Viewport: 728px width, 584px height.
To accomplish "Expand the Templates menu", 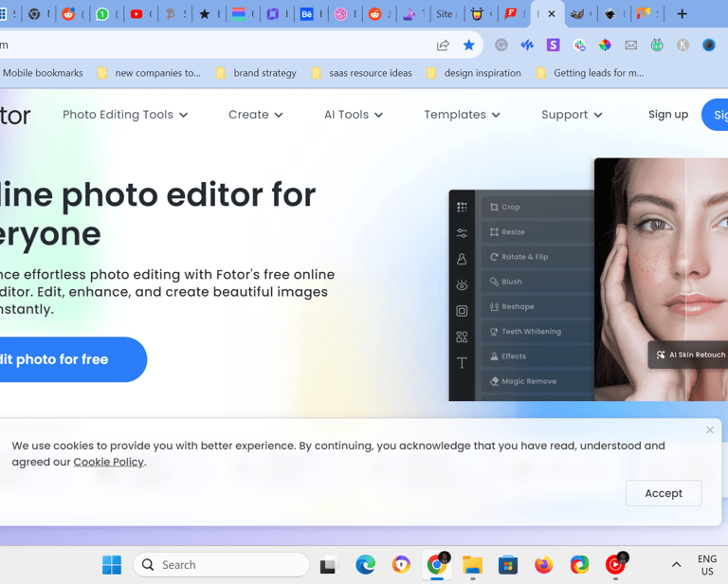I will (x=462, y=115).
